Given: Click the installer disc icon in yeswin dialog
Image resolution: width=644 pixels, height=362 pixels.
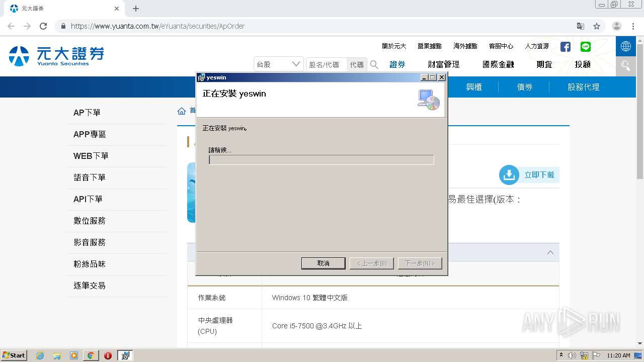Looking at the screenshot, I should pyautogui.click(x=429, y=100).
